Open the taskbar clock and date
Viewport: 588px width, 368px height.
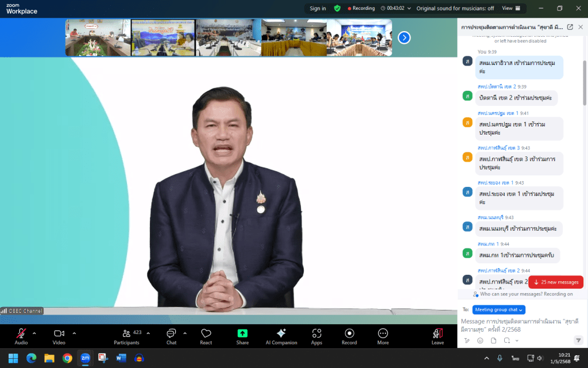tap(560, 358)
